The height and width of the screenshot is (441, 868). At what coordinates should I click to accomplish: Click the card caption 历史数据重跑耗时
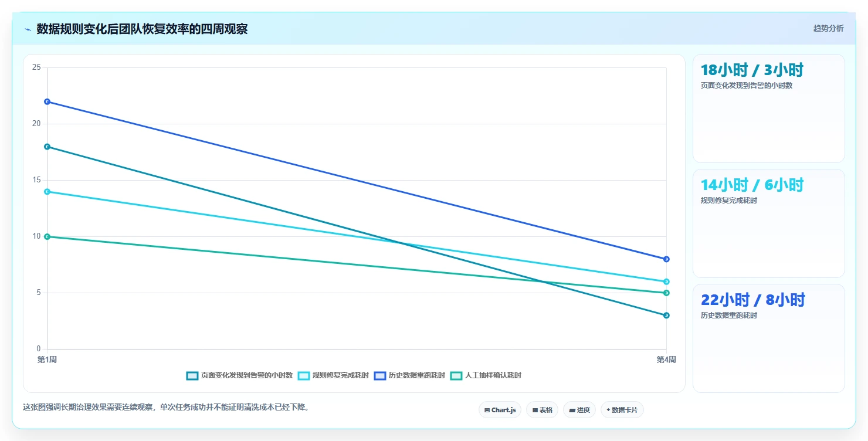click(729, 316)
